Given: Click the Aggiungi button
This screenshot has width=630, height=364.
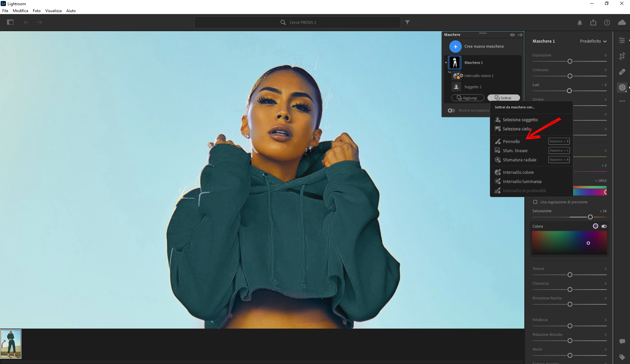Looking at the screenshot, I should 468,98.
